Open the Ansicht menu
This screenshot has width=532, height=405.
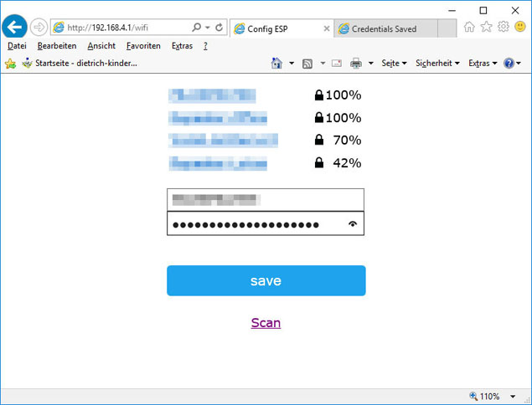101,46
